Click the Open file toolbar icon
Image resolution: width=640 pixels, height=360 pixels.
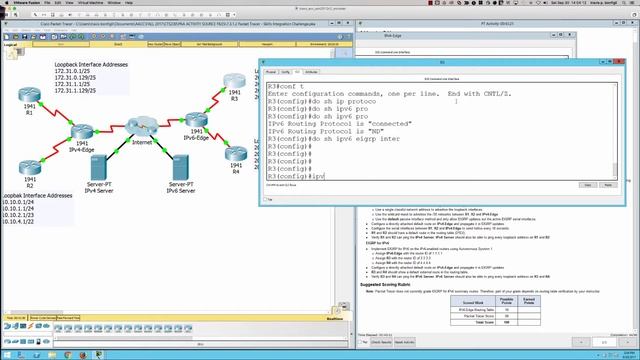point(16,37)
